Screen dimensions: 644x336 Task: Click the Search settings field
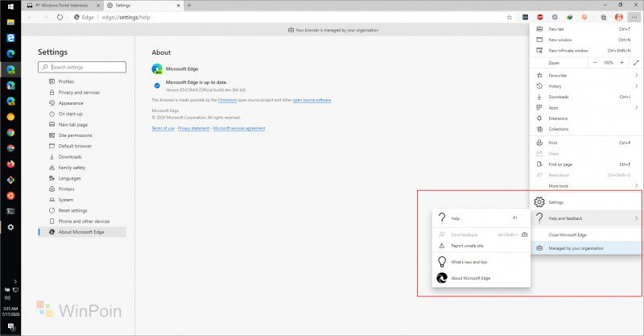82,67
